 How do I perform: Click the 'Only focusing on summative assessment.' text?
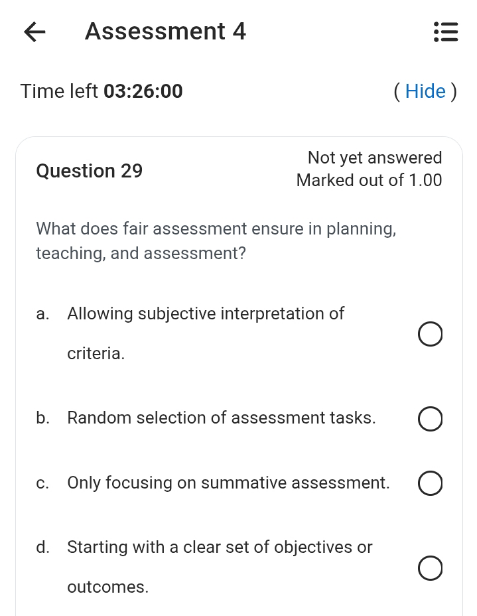click(x=228, y=483)
